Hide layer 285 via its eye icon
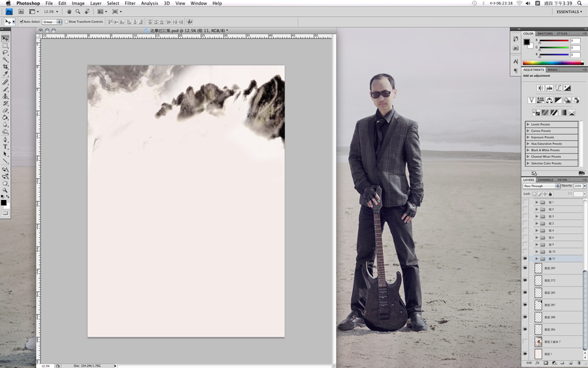 click(x=525, y=293)
